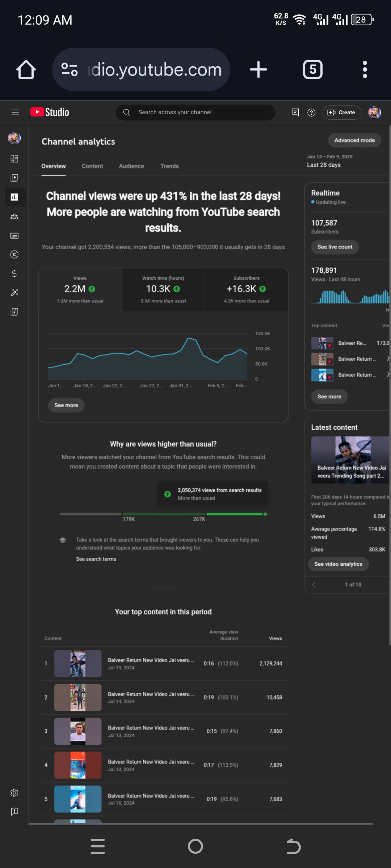This screenshot has height=868, width=391.
Task: Open Content from the sidebar
Action: pyautogui.click(x=14, y=178)
